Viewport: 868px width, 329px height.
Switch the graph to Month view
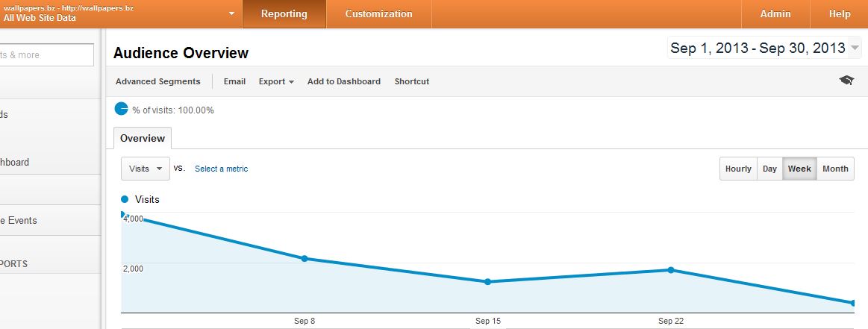coord(835,169)
